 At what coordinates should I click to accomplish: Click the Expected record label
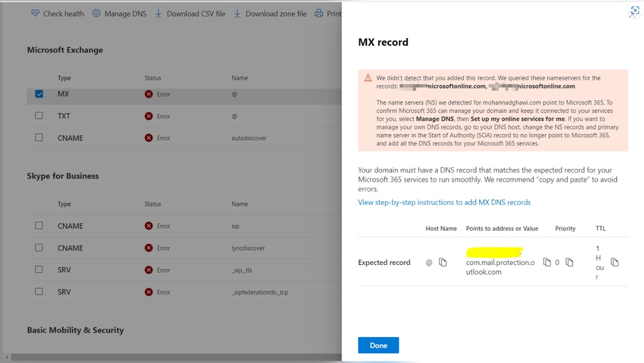point(384,262)
